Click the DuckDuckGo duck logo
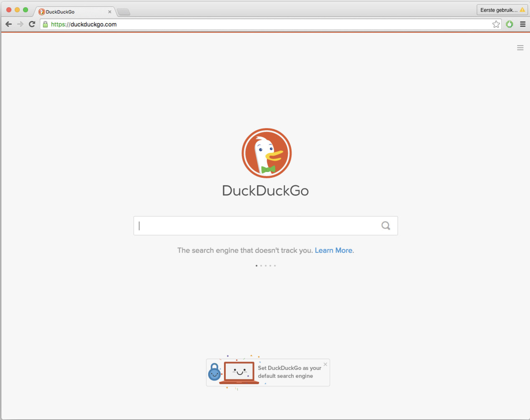The width and height of the screenshot is (530, 420). point(266,153)
